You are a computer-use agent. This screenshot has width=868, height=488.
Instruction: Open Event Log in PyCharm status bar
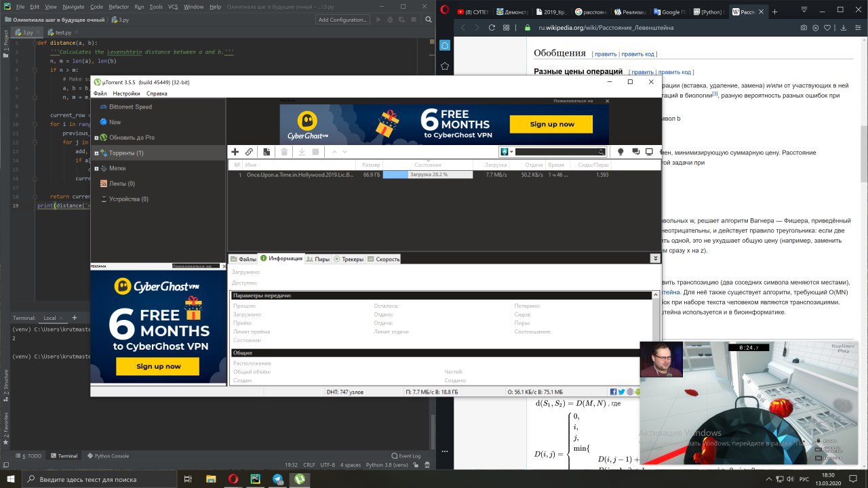click(406, 456)
